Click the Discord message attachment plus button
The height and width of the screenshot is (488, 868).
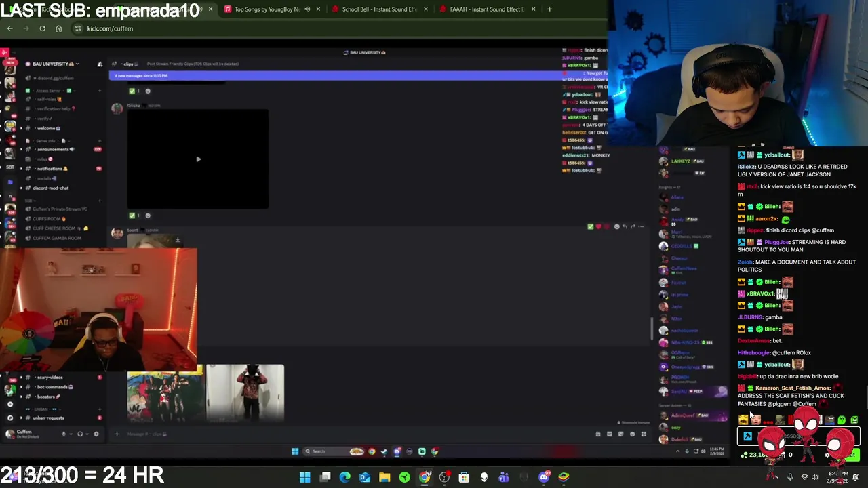click(x=117, y=434)
